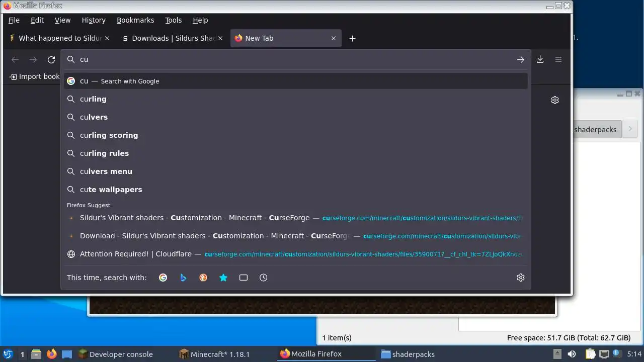Screen dimensions: 644x362
Task: Select the 'culvers' search suggestion
Action: point(296,117)
